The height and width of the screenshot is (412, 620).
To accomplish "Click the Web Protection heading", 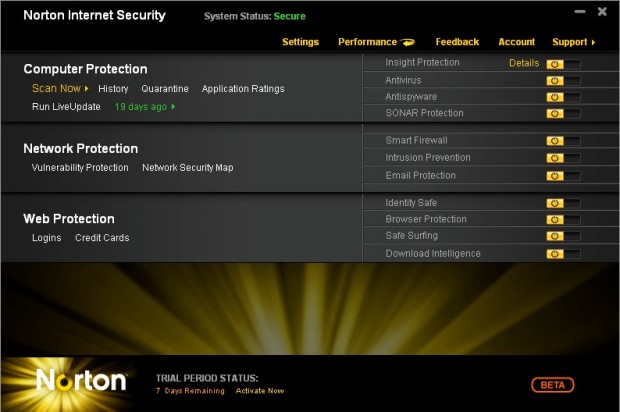I will [x=69, y=219].
